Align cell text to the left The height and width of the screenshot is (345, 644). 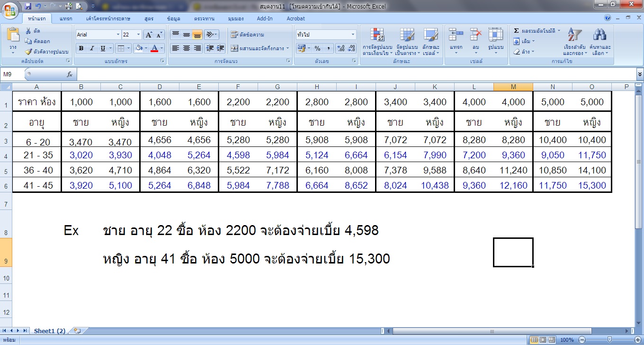click(x=175, y=48)
